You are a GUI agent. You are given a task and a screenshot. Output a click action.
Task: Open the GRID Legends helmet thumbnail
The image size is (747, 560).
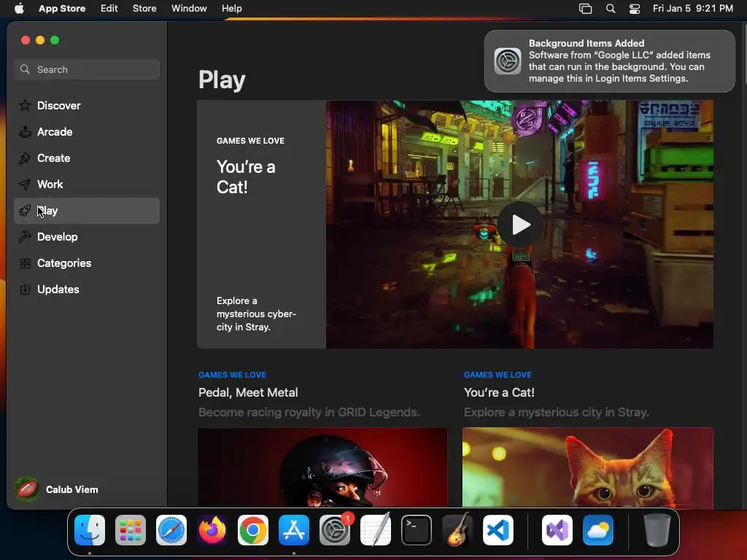(x=322, y=467)
